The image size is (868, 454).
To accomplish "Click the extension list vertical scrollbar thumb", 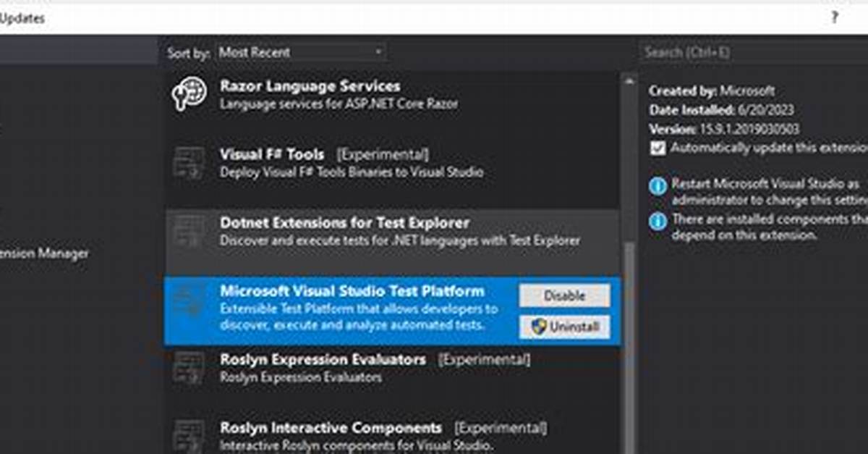I will click(x=628, y=348).
